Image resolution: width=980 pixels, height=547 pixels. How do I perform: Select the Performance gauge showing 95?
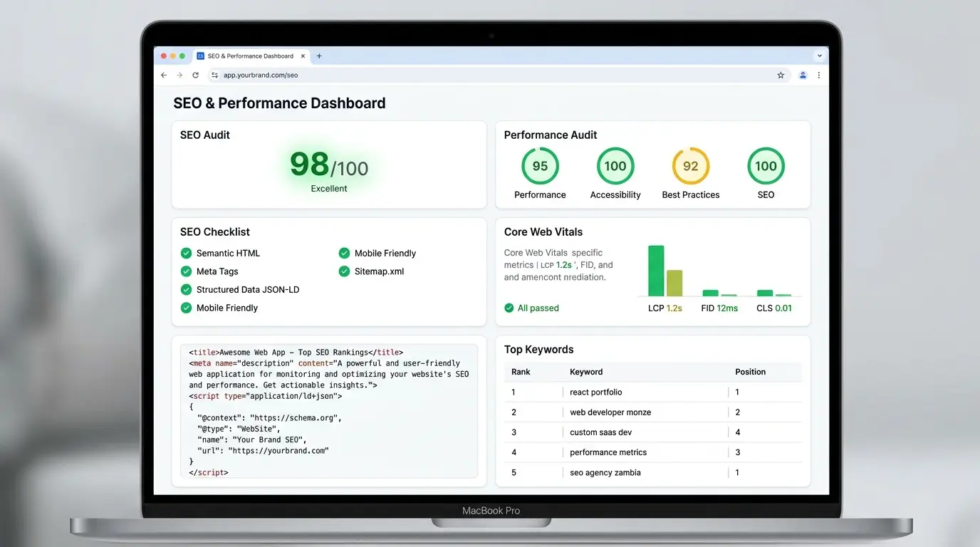coord(540,166)
